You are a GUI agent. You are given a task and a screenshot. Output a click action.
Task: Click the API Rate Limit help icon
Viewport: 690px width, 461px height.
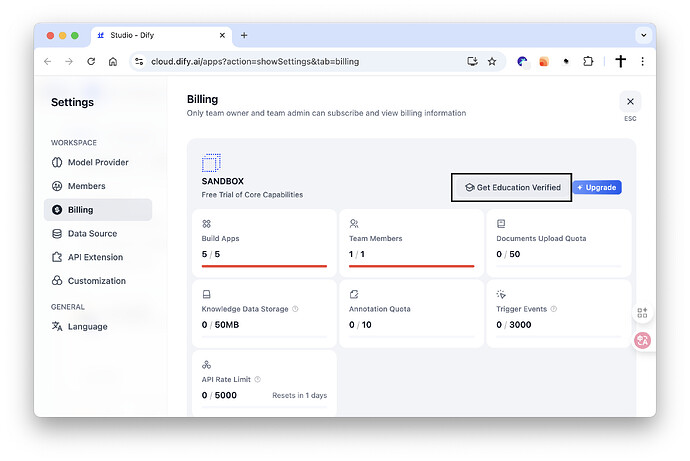point(258,379)
